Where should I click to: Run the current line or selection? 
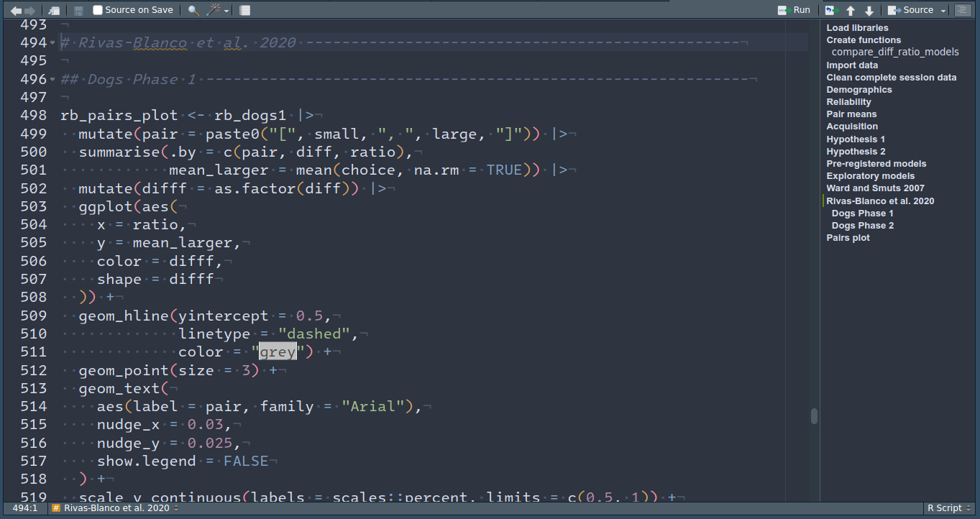(794, 10)
